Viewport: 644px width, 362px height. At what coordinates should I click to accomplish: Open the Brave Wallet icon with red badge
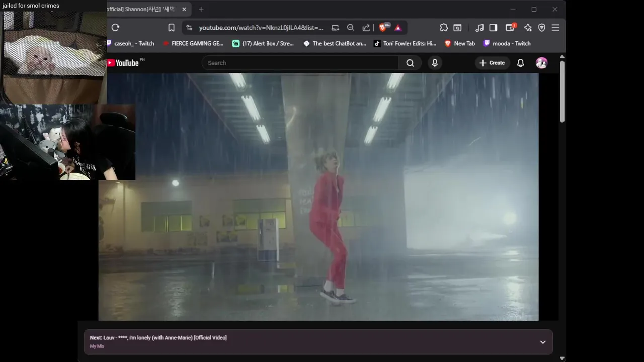point(511,28)
